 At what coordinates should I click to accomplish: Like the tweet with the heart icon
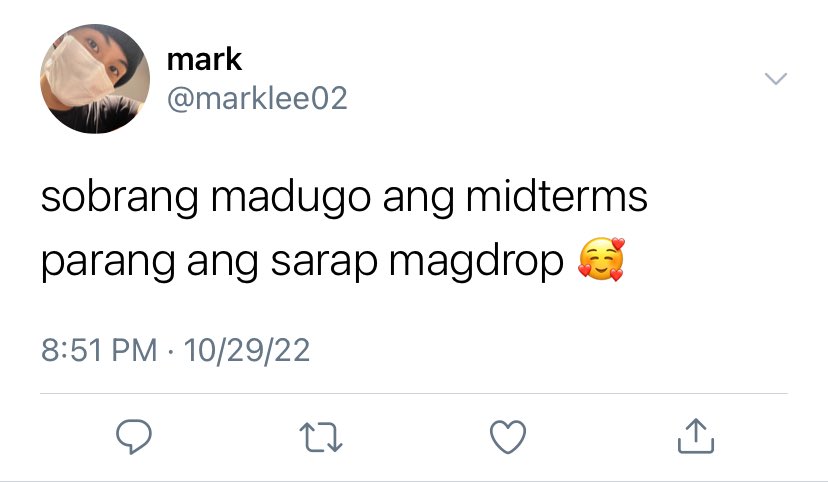click(508, 437)
